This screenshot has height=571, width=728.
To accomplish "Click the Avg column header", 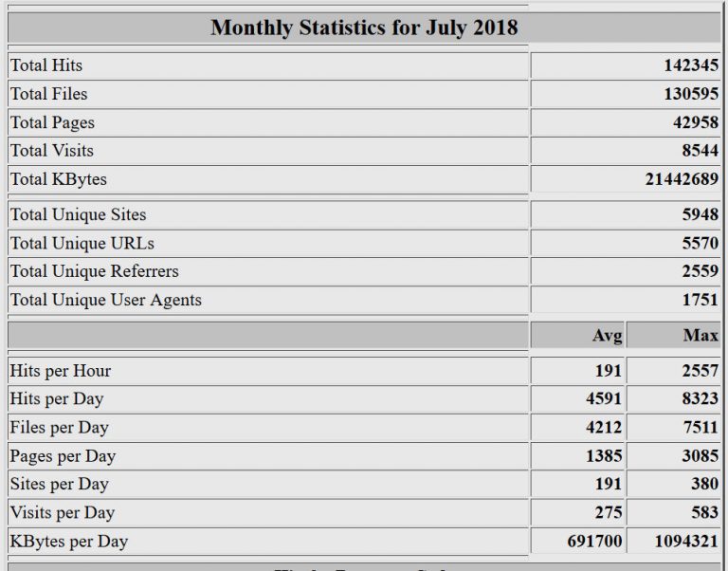I will 607,335.
